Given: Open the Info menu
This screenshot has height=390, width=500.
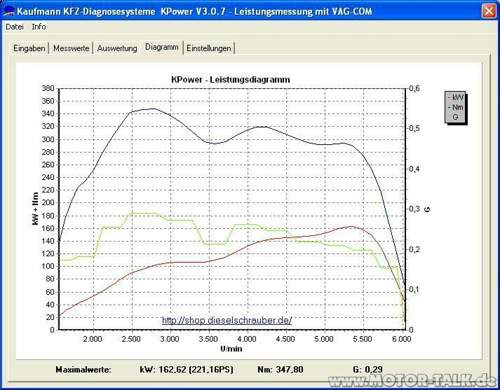Looking at the screenshot, I should coord(39,27).
